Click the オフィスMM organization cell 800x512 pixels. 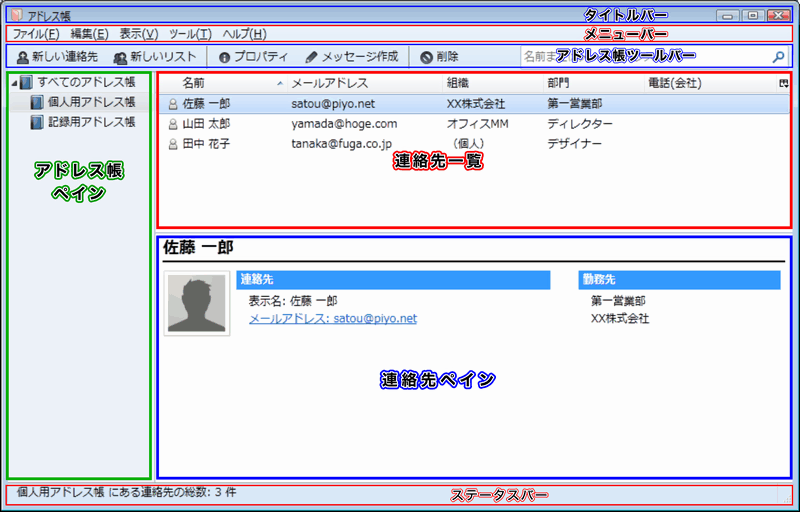point(478,124)
